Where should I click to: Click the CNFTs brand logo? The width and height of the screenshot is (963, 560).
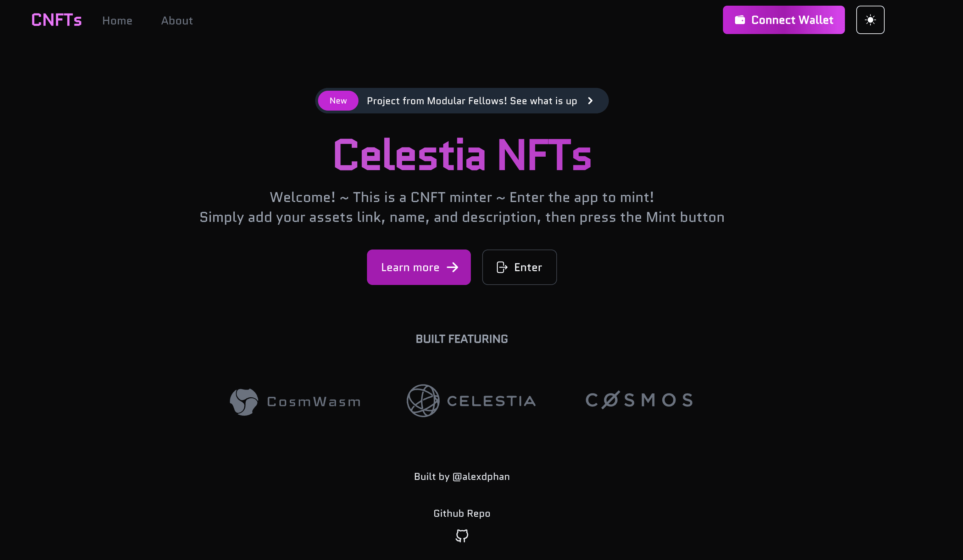(57, 20)
